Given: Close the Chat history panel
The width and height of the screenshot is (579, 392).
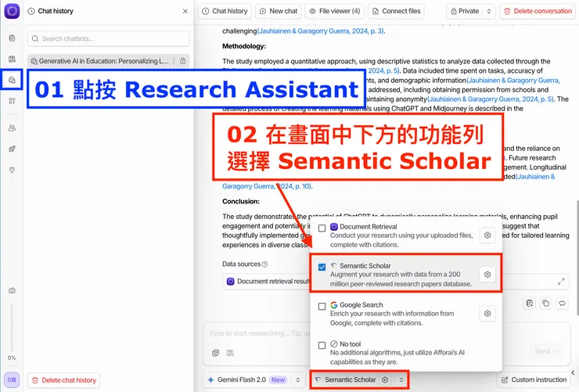Looking at the screenshot, I should [x=185, y=11].
